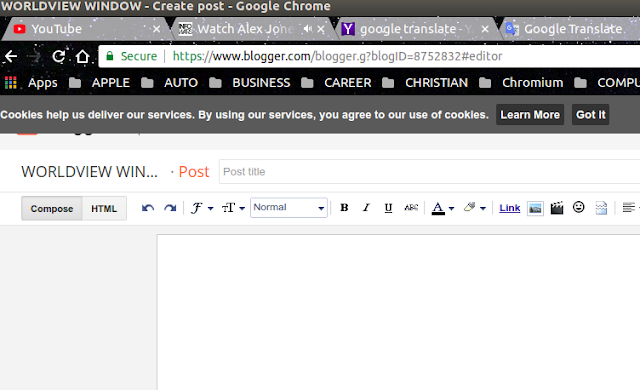Open the text alignment options
The image size is (640, 390).
[x=630, y=208]
